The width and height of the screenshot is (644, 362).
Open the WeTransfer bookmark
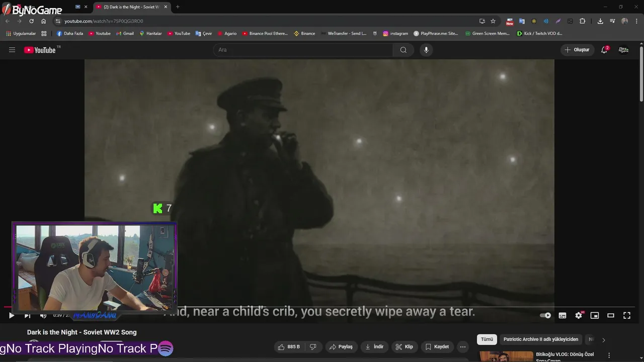(344, 34)
